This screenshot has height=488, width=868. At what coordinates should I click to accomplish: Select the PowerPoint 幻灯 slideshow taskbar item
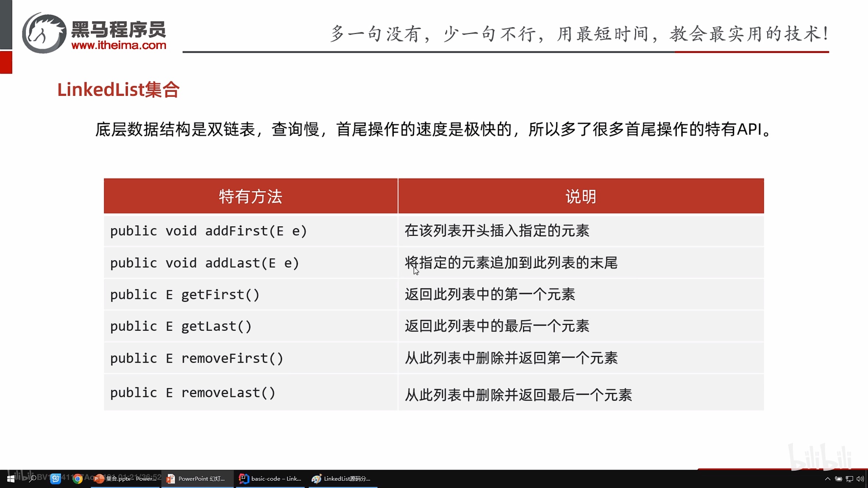click(x=197, y=479)
